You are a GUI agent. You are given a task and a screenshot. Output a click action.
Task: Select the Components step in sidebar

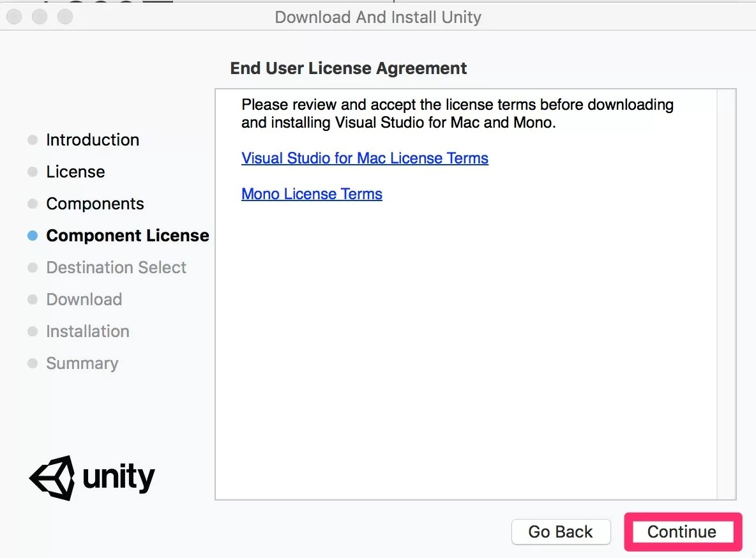point(95,204)
